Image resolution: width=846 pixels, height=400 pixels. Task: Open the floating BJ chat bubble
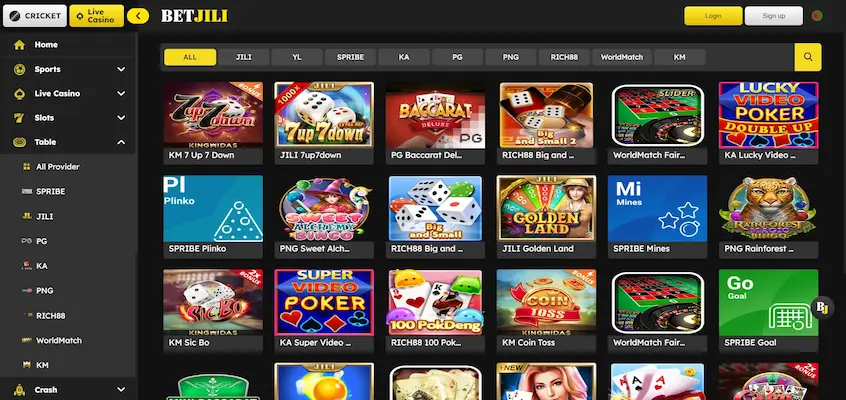[x=822, y=308]
